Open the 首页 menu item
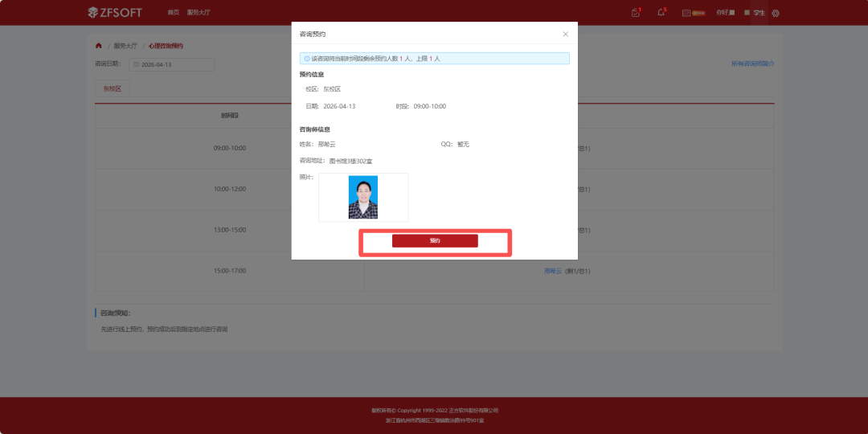Screen dimensions: 868x434 click(174, 12)
